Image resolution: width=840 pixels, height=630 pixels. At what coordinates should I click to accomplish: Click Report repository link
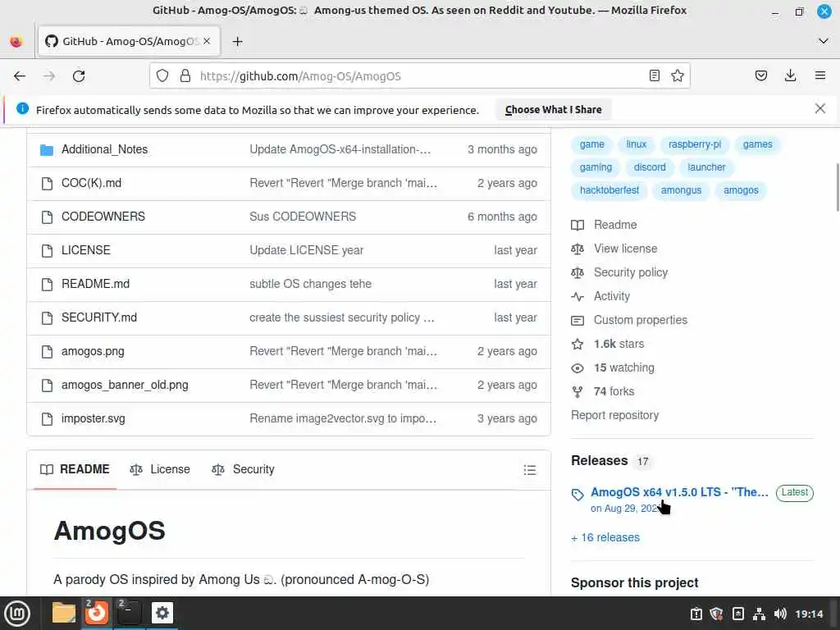tap(614, 415)
